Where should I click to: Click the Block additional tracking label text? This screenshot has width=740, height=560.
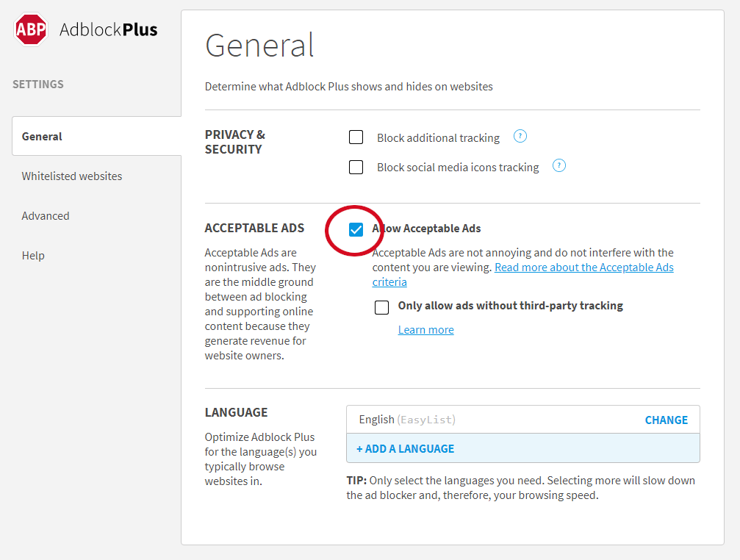click(x=438, y=137)
